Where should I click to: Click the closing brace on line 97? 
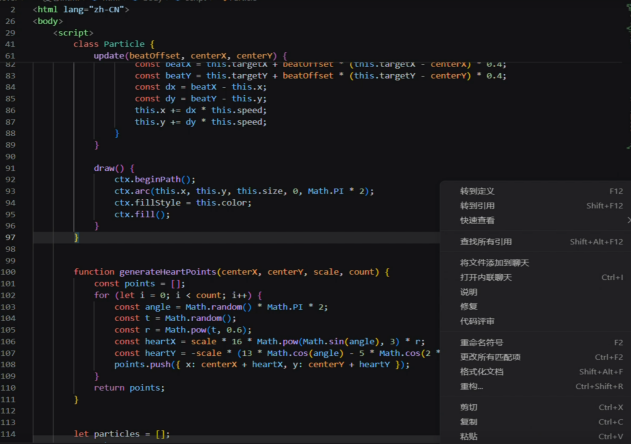(76, 237)
